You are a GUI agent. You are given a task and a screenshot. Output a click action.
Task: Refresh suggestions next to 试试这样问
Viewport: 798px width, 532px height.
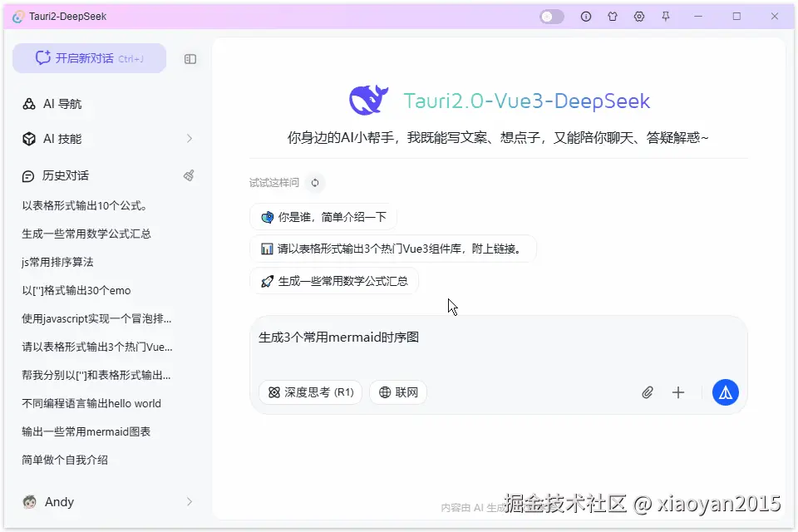coord(315,183)
